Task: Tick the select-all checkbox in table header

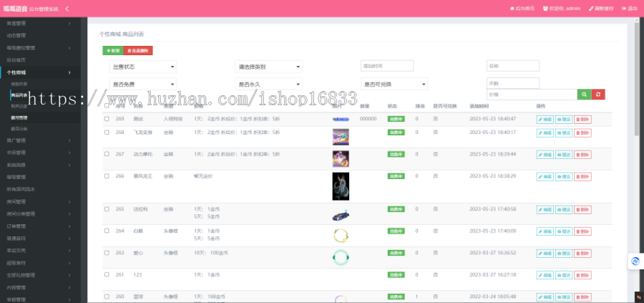Action: (107, 106)
